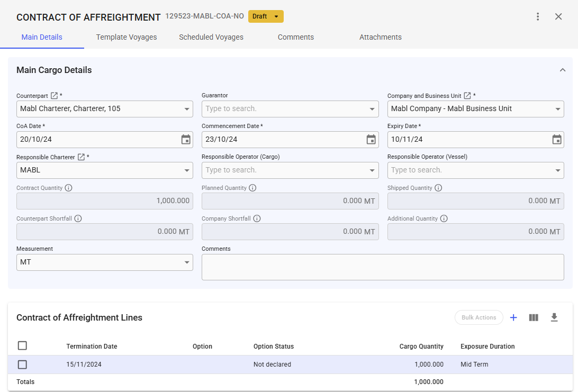
Task: Open the CoA Date calendar picker
Action: pyautogui.click(x=186, y=140)
